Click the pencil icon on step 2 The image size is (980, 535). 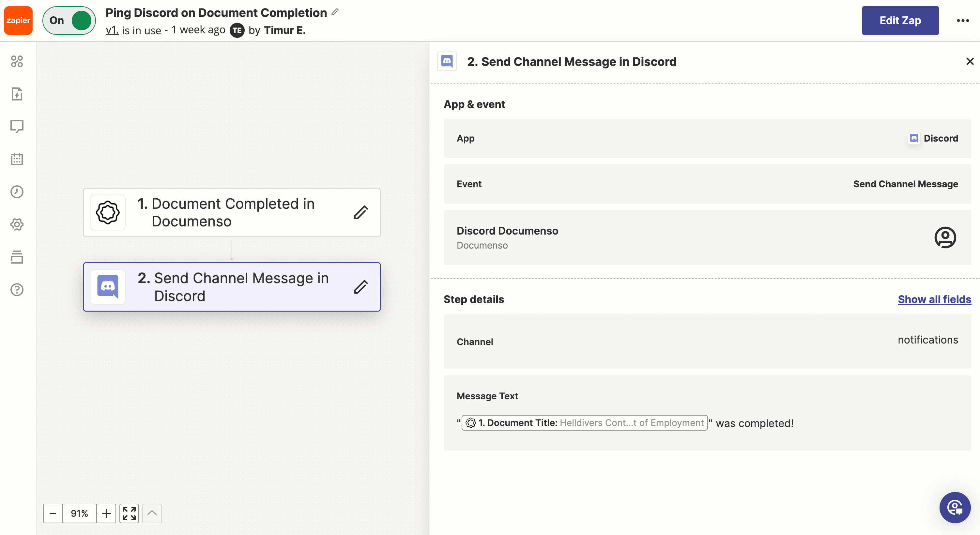361,287
